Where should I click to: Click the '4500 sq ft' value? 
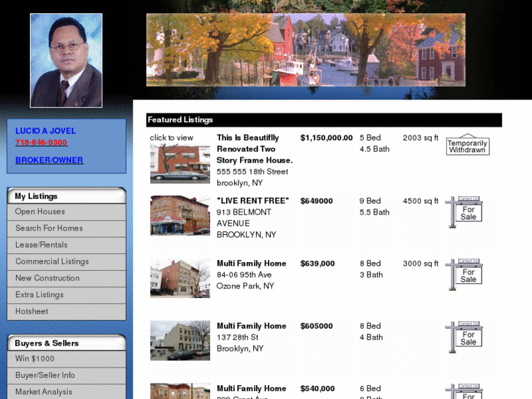[x=420, y=201]
